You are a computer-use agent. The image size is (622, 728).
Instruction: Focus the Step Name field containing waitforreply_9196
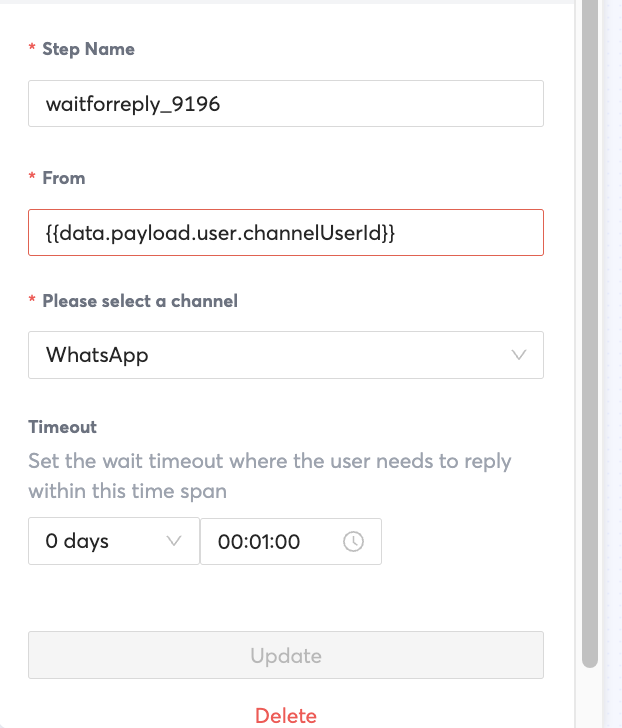click(x=285, y=104)
